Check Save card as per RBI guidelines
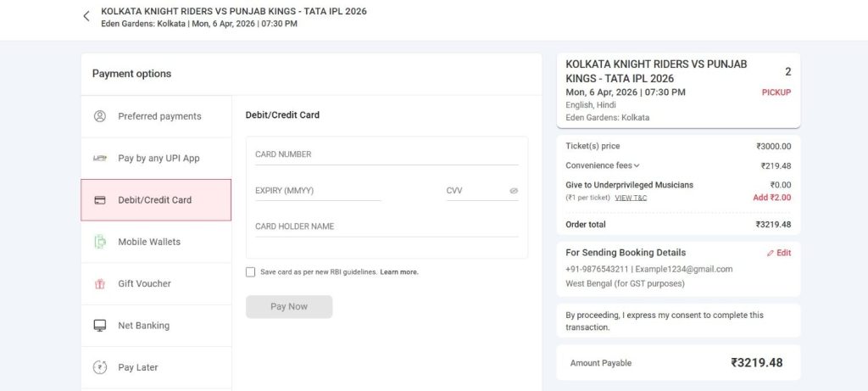This screenshot has height=391, width=868. tap(251, 272)
